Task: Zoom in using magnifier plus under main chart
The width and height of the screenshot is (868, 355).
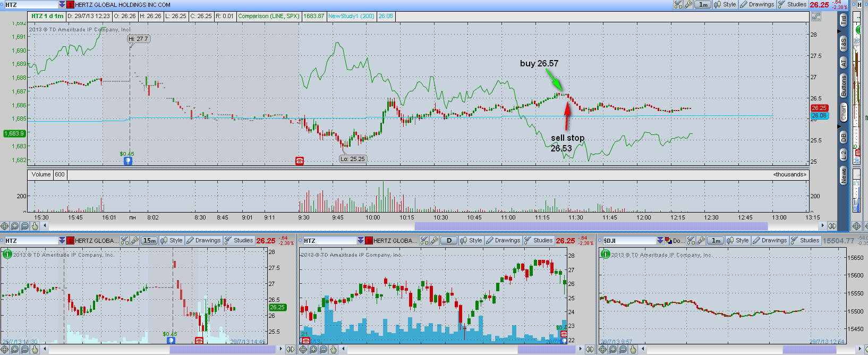Action: click(15, 226)
